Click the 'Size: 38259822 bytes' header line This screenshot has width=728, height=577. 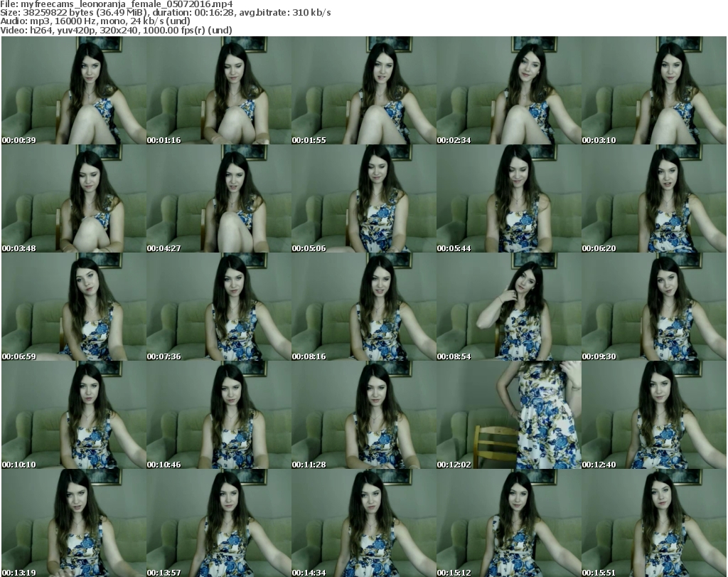tap(165, 13)
